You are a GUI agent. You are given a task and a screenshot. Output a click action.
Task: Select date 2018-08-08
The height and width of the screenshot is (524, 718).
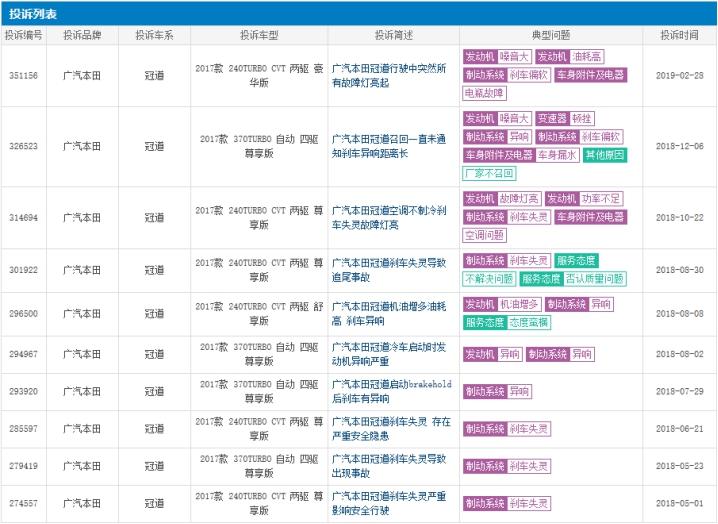(680, 313)
